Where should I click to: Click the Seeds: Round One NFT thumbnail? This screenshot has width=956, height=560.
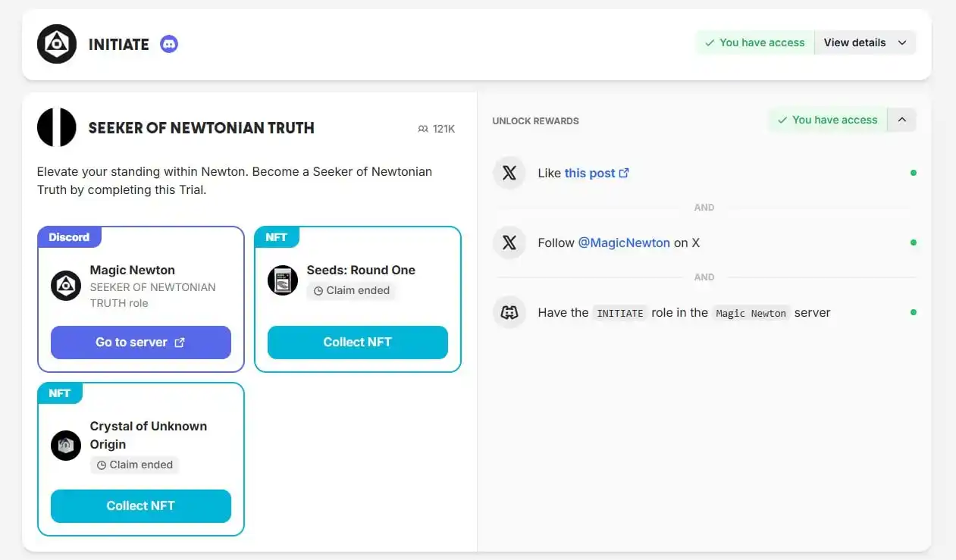(283, 280)
